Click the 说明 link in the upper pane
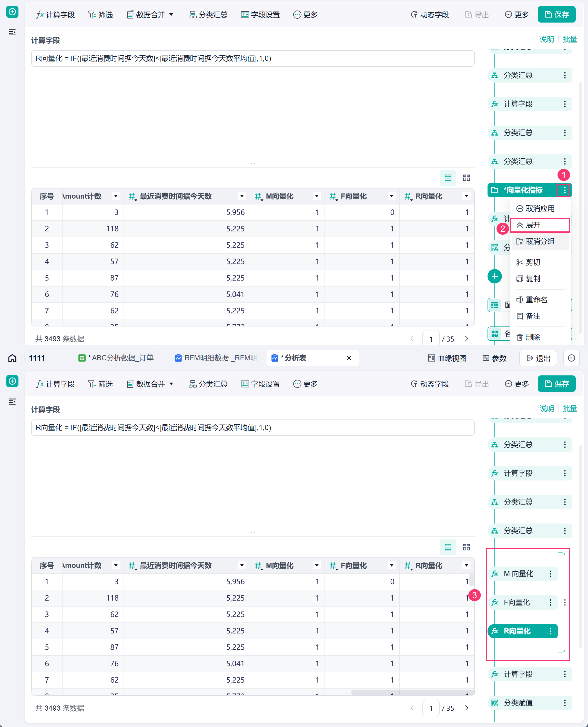The image size is (588, 727). coord(546,39)
